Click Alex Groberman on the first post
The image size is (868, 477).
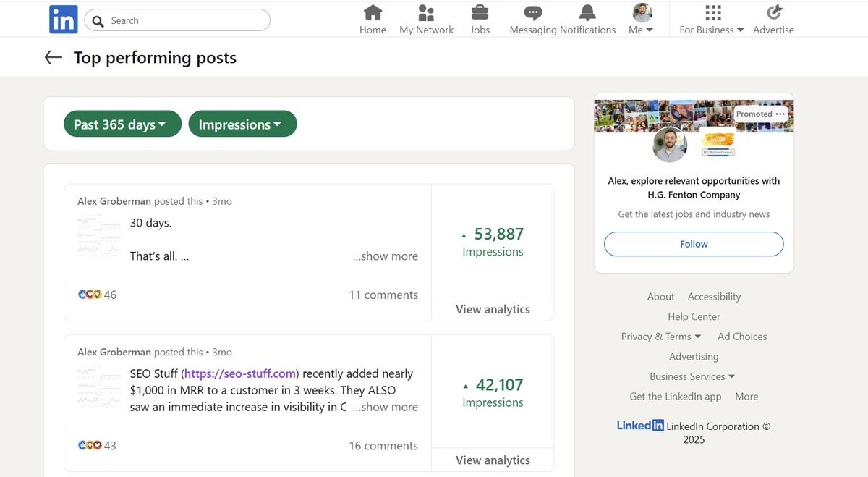pos(114,201)
